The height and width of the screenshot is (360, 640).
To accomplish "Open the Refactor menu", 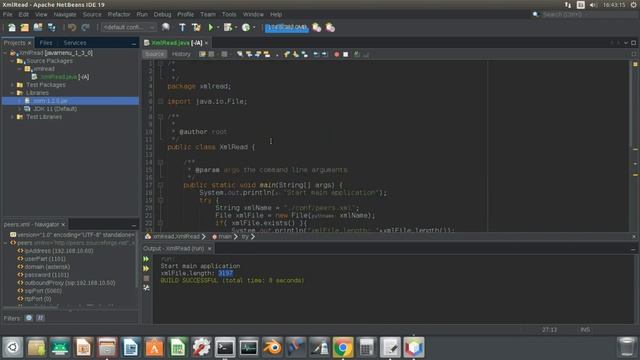I will [119, 14].
